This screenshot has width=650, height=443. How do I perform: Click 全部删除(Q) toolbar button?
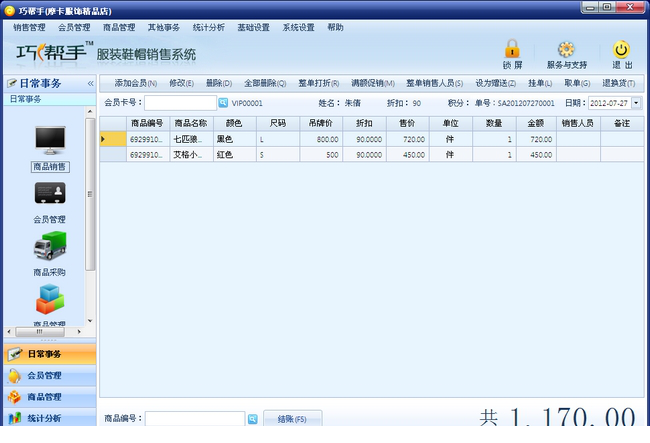tap(265, 83)
